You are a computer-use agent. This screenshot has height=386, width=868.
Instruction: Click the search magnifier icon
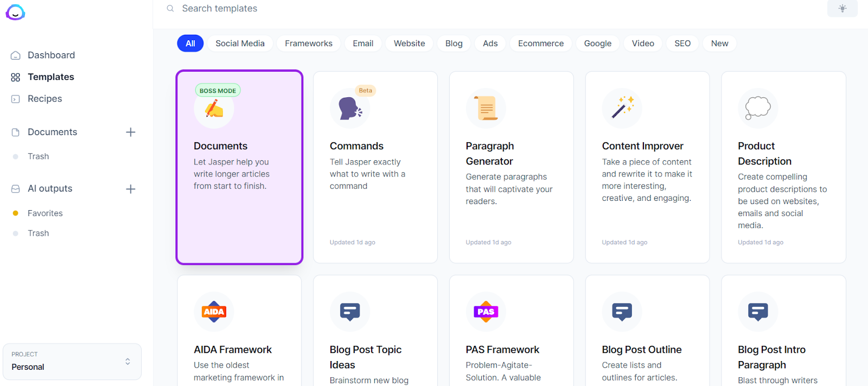click(170, 9)
